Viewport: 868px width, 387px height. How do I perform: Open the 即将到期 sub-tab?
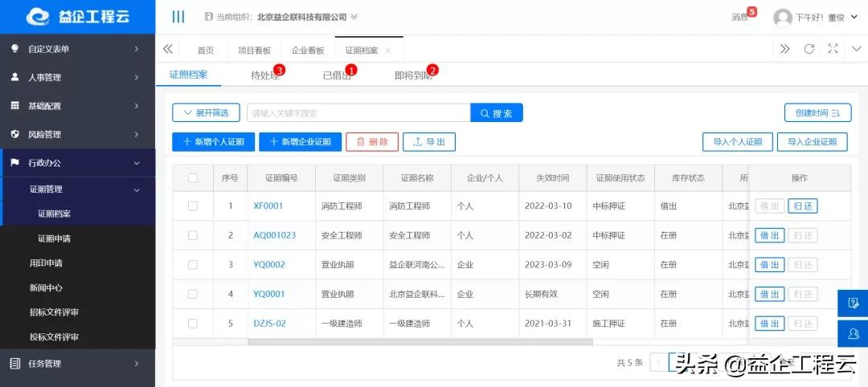click(x=414, y=75)
